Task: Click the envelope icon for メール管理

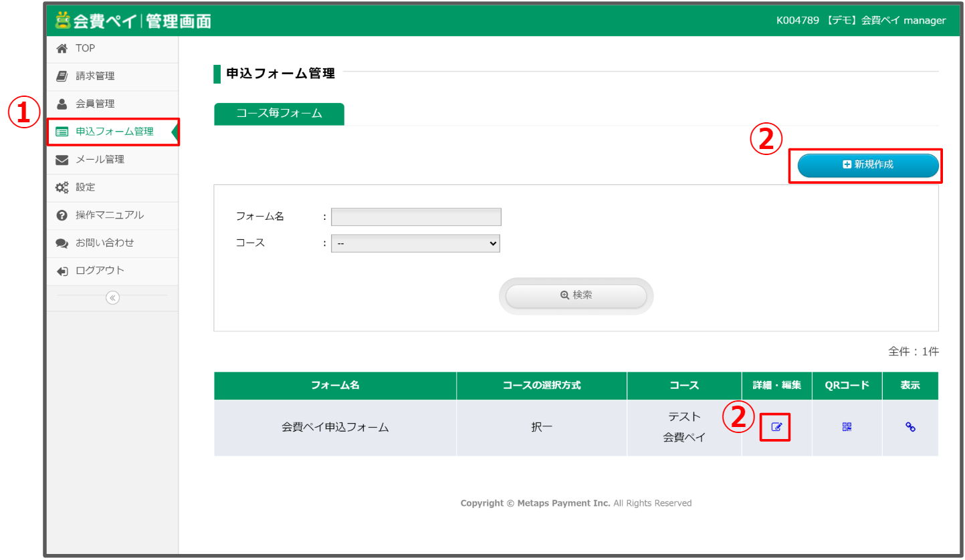Action: (x=62, y=159)
